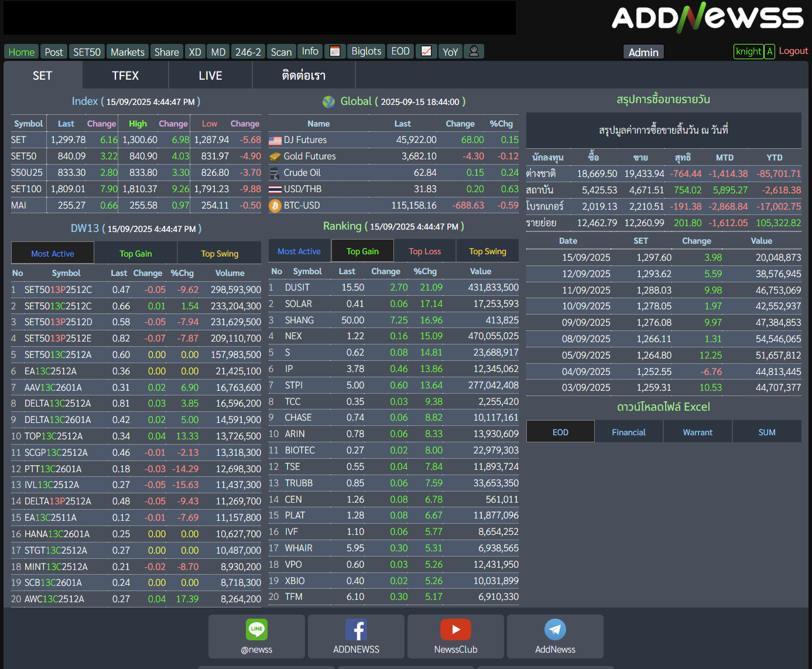Open the YoY menu item
This screenshot has height=669, width=812.
(x=450, y=52)
